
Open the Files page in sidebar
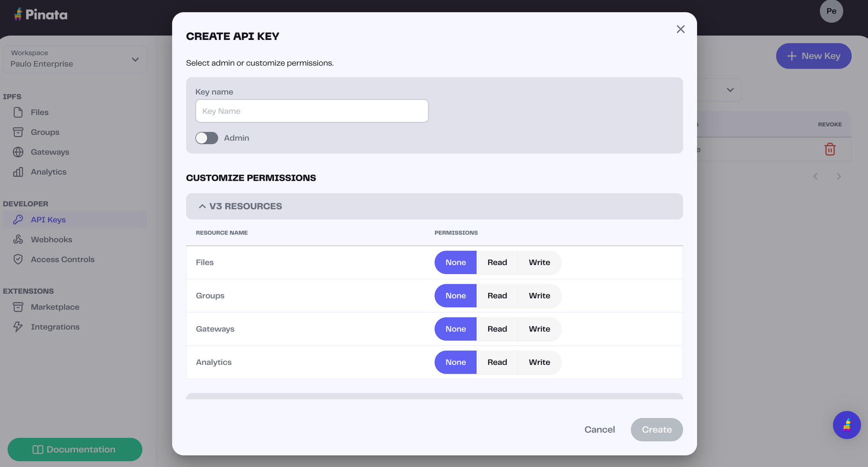click(39, 112)
